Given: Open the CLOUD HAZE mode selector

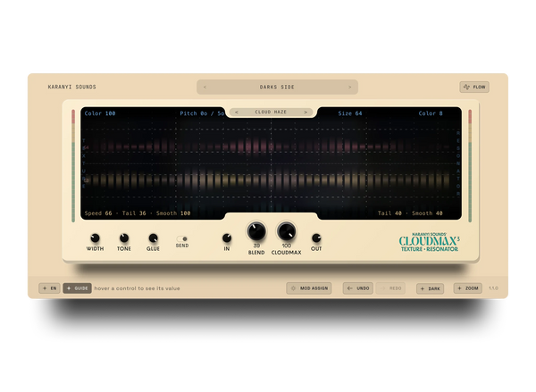Looking at the screenshot, I should pyautogui.click(x=271, y=113).
